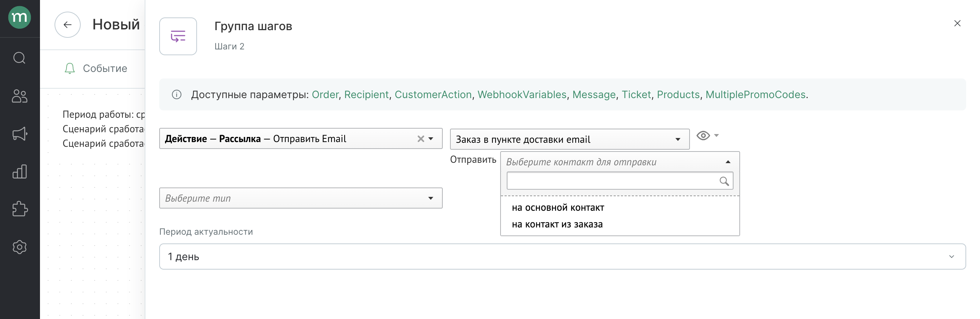Open the MultiplePromoCodes parameter link
Image resolution: width=980 pixels, height=319 pixels.
pyautogui.click(x=755, y=95)
